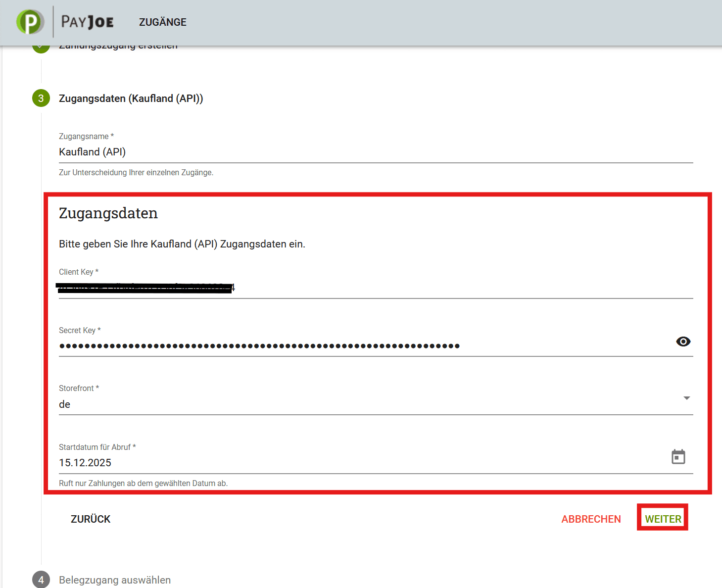Open the ZUGÄNGE menu item
The width and height of the screenshot is (722, 588).
point(162,22)
